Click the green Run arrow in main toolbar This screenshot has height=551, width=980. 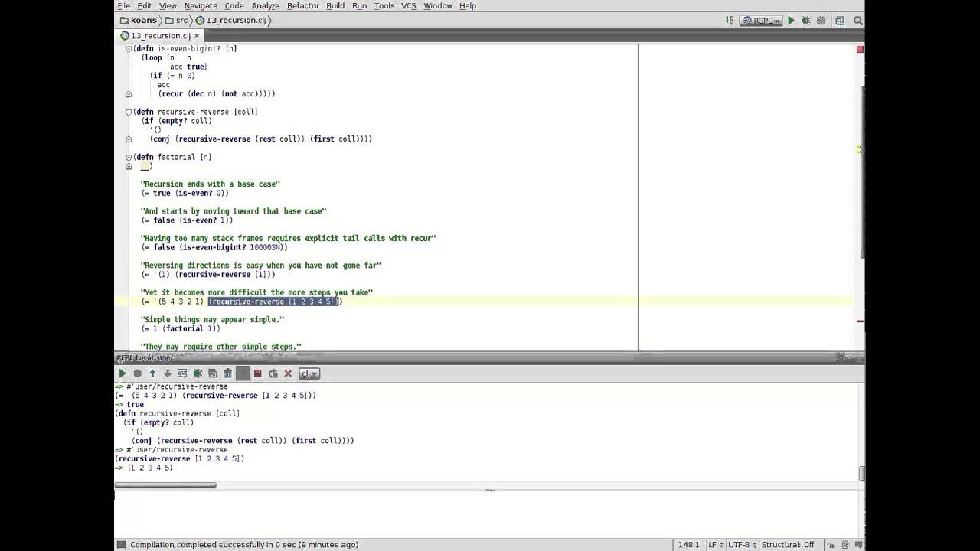tap(791, 21)
